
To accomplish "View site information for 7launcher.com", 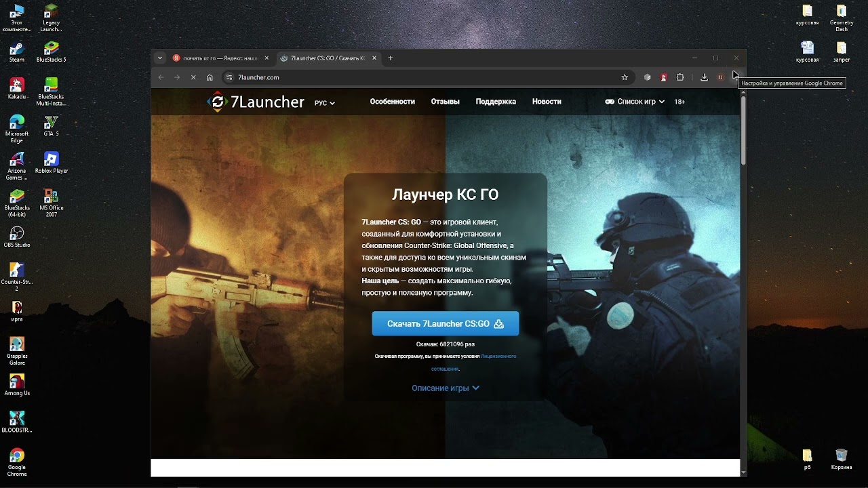I will (229, 77).
